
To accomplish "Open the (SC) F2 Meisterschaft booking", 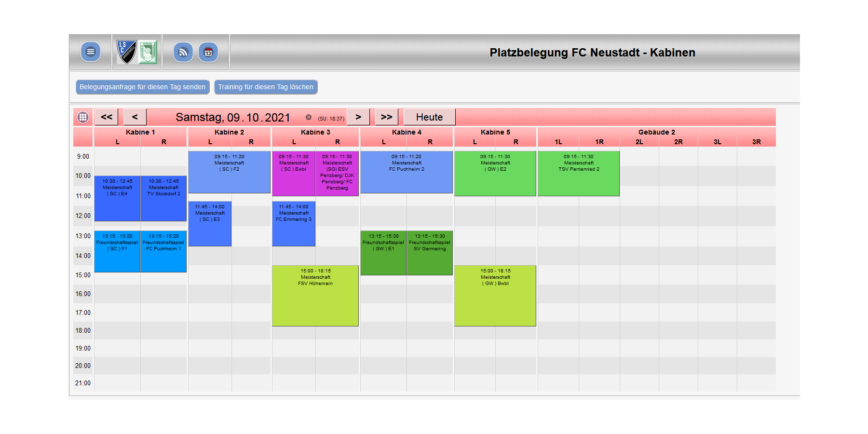I will tap(229, 172).
